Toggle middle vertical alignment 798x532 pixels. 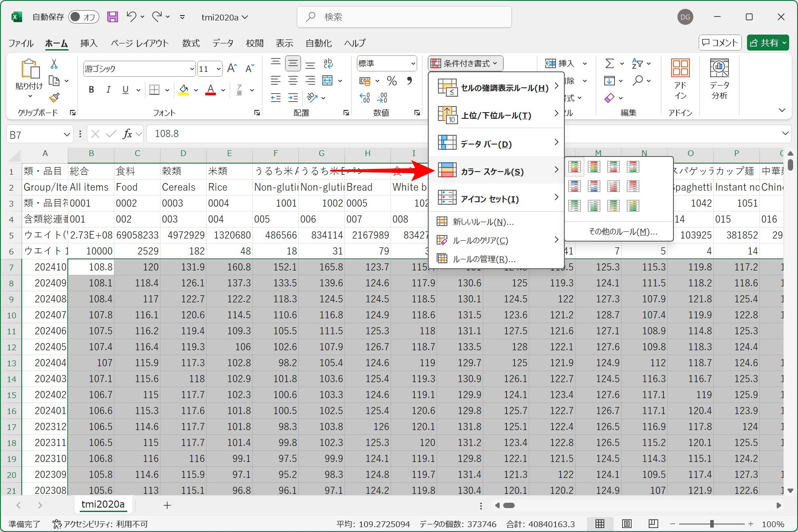(x=293, y=63)
